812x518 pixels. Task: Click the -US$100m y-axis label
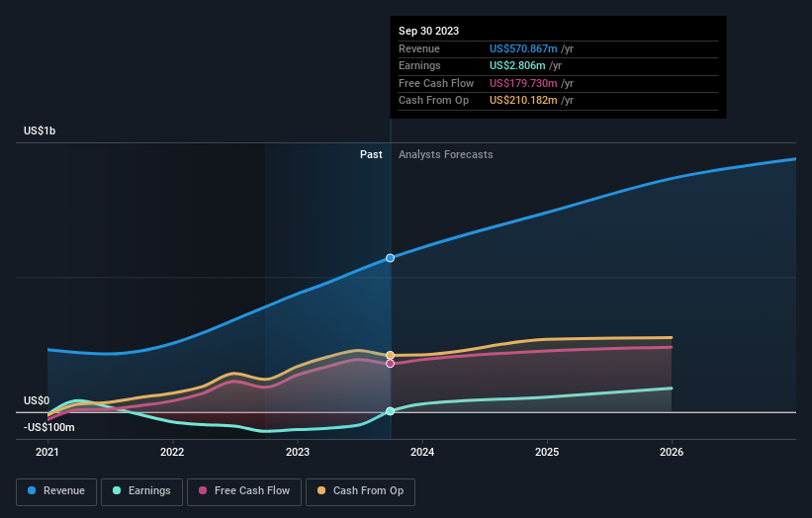click(49, 427)
